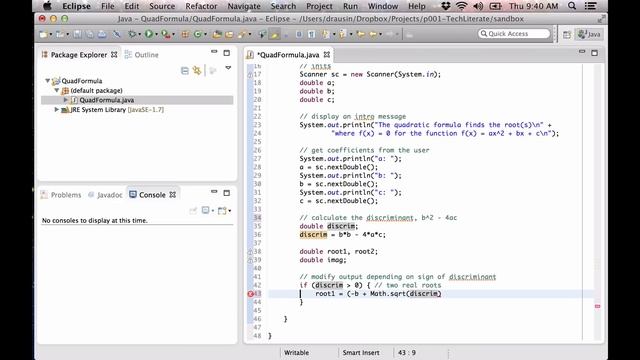Screen dimensions: 640x360
Task: Click the error marker on line 43
Action: [x=251, y=293]
